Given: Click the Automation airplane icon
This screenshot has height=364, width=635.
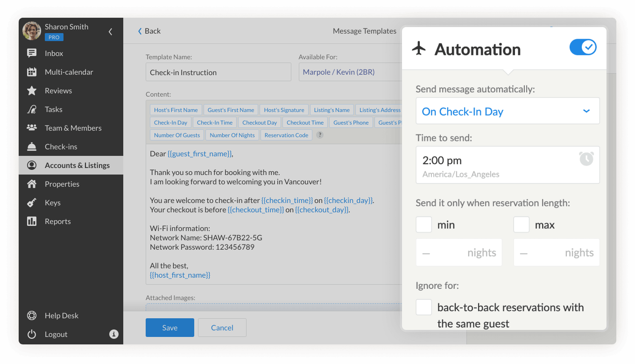Looking at the screenshot, I should pos(419,48).
